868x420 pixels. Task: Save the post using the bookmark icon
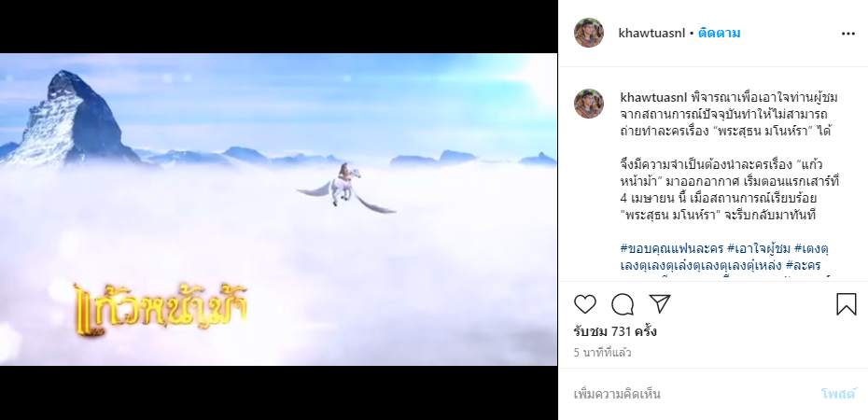(846, 304)
